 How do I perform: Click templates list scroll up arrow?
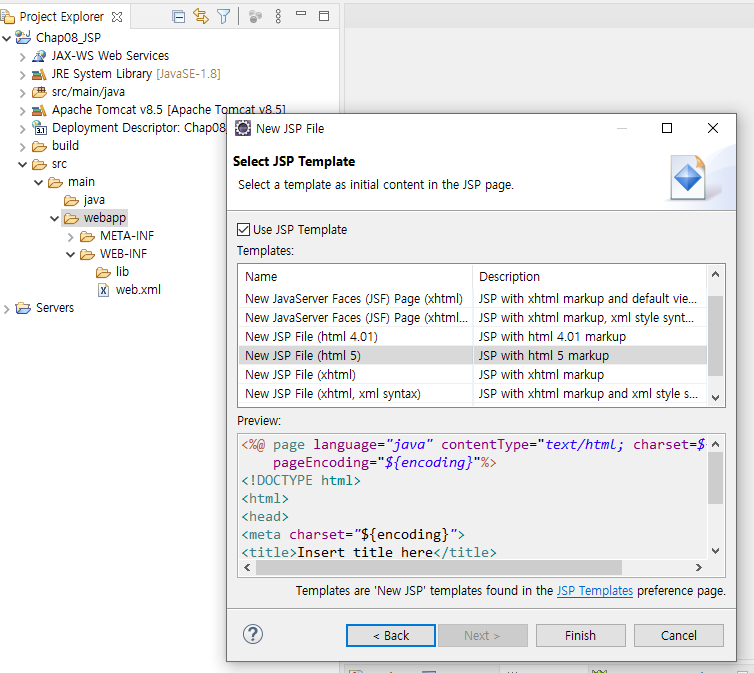(716, 274)
